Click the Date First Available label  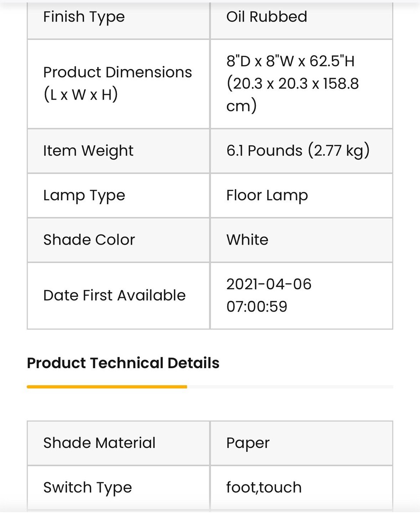114,295
